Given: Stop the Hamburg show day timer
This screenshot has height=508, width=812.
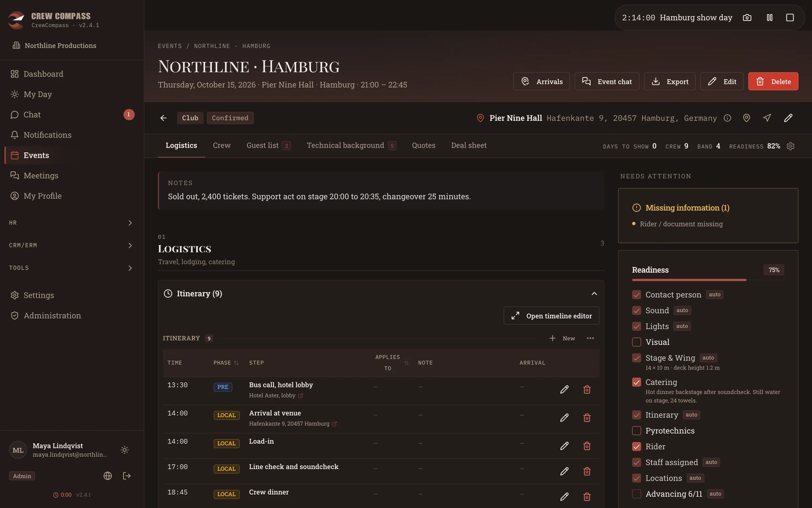Looking at the screenshot, I should [x=790, y=18].
